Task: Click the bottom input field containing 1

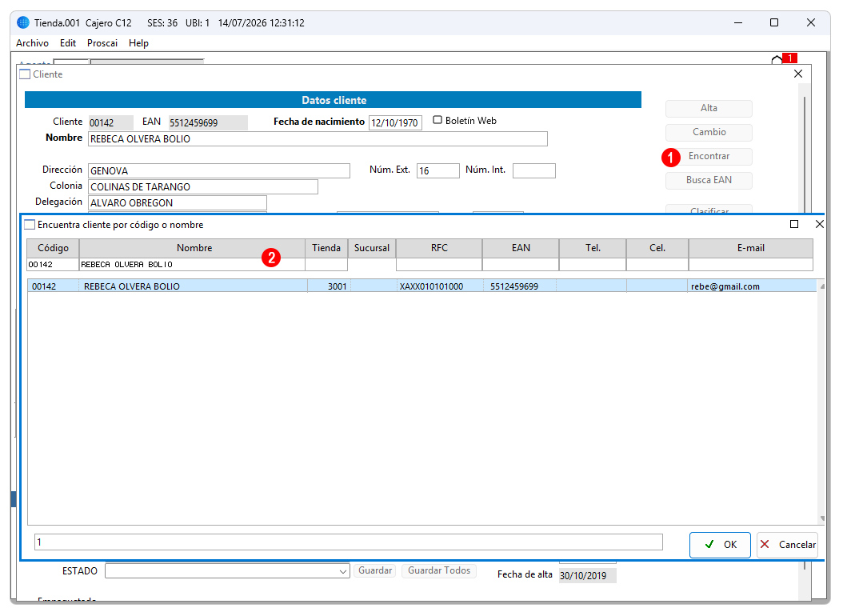Action: [349, 542]
